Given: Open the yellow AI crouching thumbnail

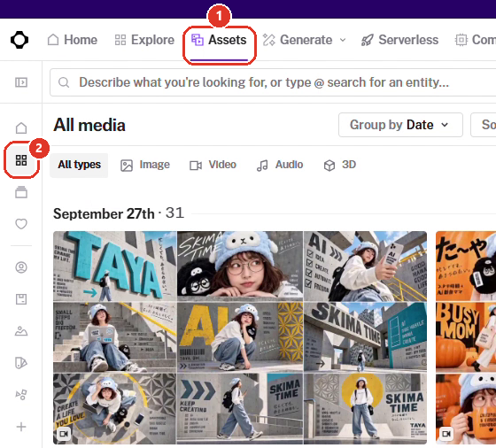Looking at the screenshot, I should pos(240,337).
